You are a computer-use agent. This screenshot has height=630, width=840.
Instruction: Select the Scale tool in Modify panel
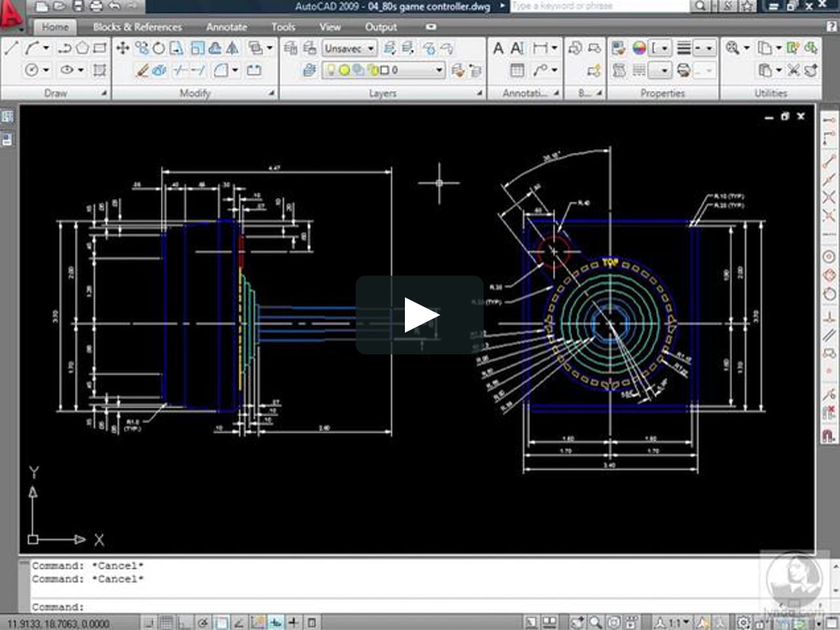coord(197,48)
